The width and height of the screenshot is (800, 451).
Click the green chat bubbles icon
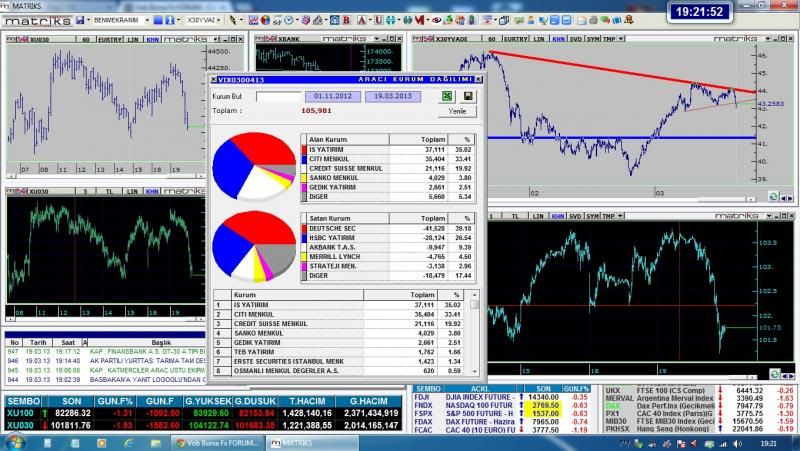pos(606,20)
